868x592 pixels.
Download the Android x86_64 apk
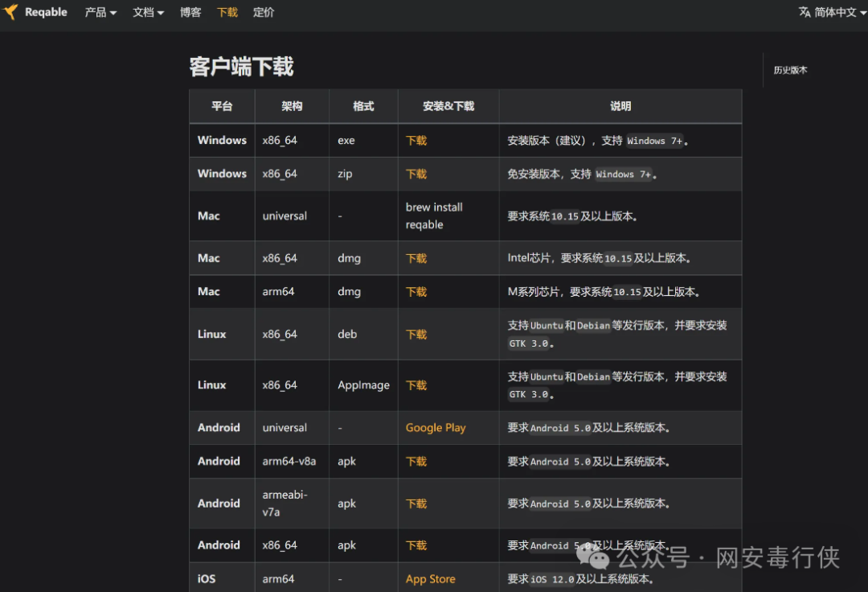click(416, 545)
